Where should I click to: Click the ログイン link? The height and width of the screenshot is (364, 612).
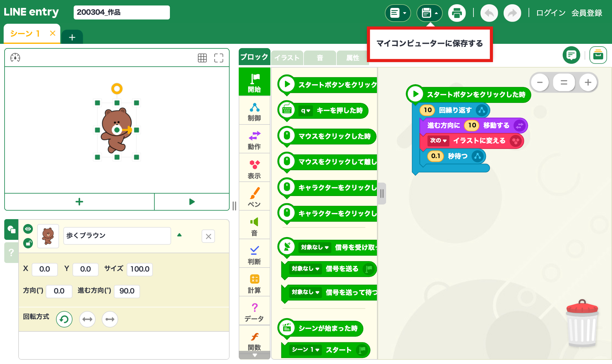pos(551,13)
